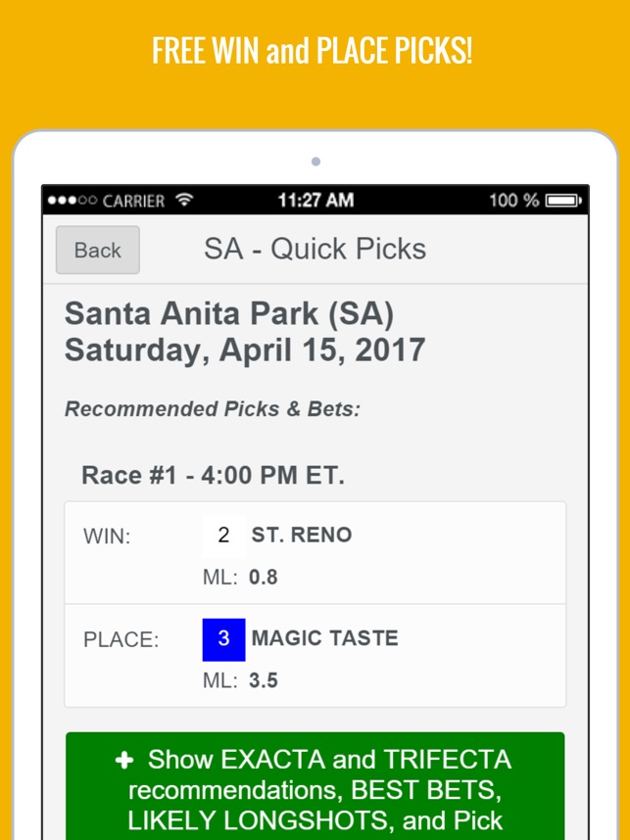The height and width of the screenshot is (840, 630).
Task: Select MAGIC TASTE horse name
Action: coord(324,638)
